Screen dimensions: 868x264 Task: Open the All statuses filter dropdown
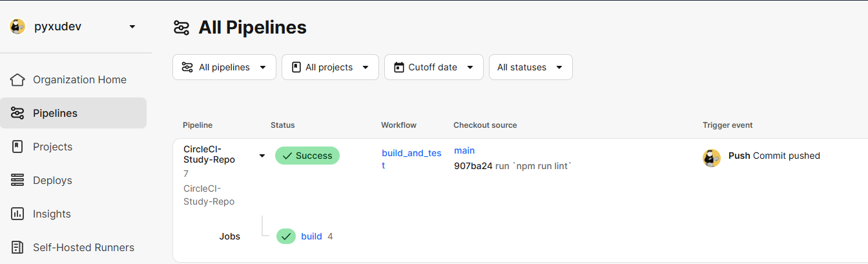point(531,67)
